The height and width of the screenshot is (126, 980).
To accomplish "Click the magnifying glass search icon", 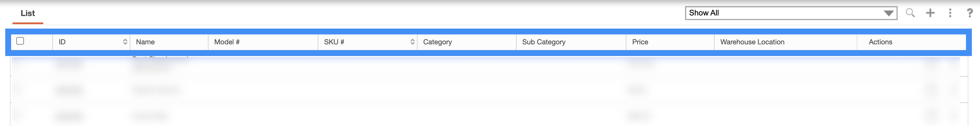I will coord(910,13).
